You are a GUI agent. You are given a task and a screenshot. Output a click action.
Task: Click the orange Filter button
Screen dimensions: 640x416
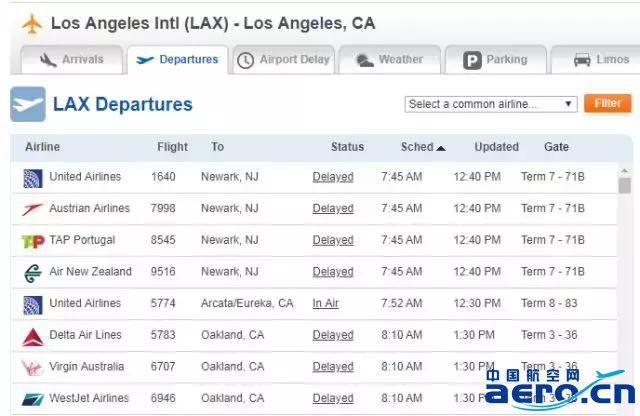coord(608,103)
